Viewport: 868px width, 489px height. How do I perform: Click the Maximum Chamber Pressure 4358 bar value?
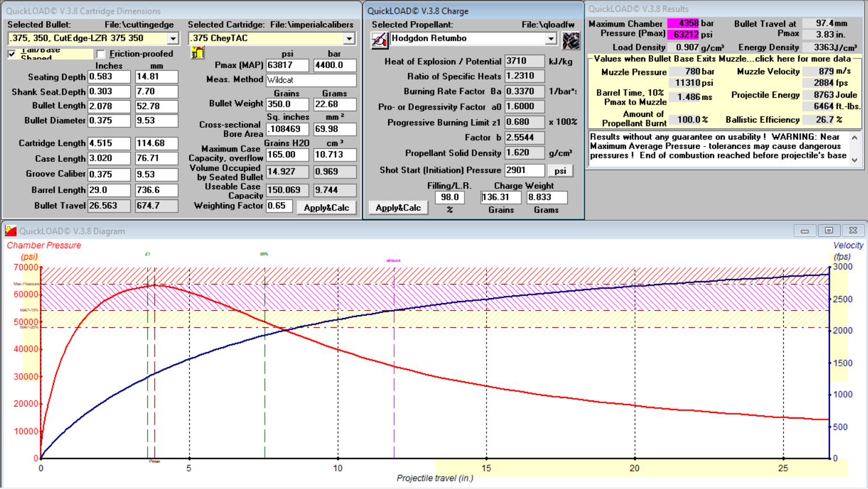click(x=683, y=23)
